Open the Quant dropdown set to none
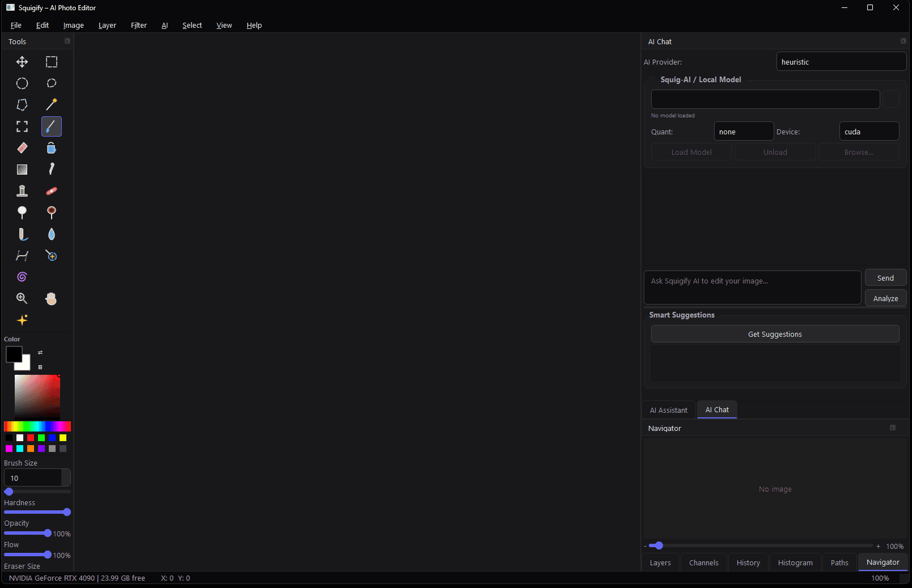 744,131
